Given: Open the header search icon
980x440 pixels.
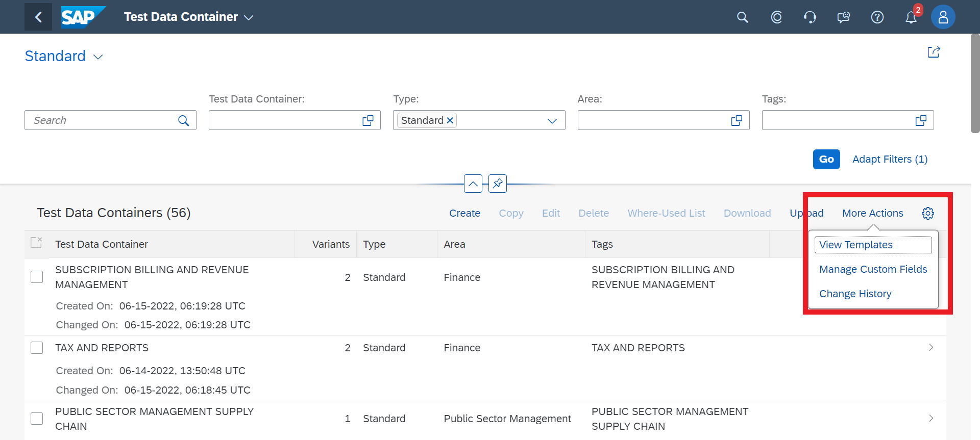Looking at the screenshot, I should (x=743, y=17).
